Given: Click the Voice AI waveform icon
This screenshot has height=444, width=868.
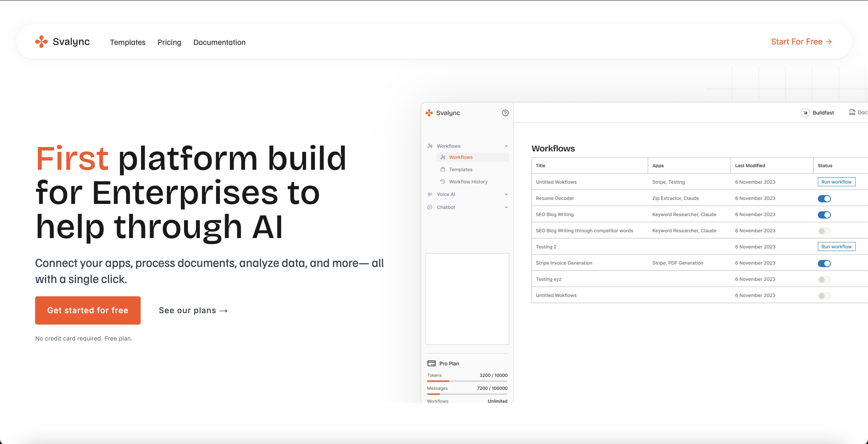Looking at the screenshot, I should pos(430,194).
